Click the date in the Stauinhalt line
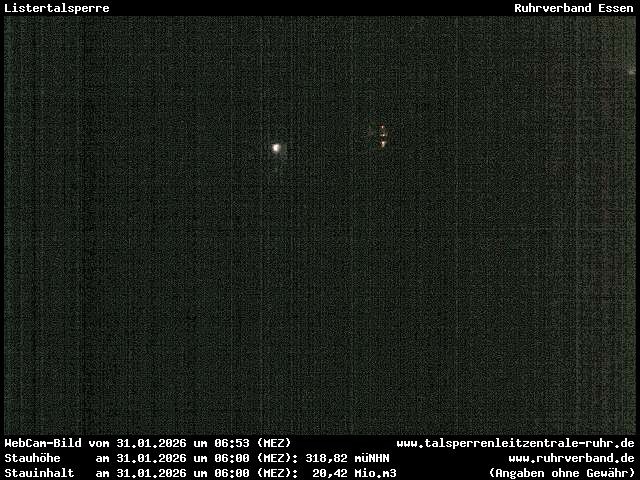 [x=151, y=473]
